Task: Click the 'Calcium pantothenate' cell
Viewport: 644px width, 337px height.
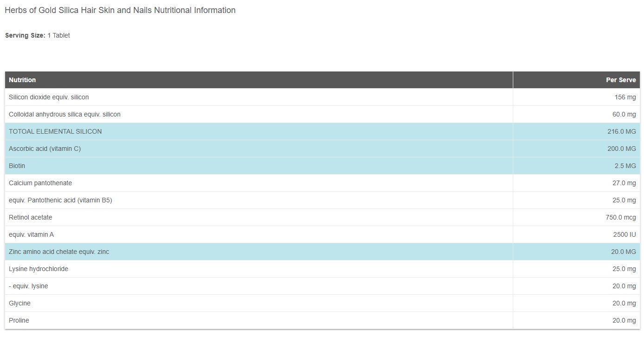Action: click(259, 183)
